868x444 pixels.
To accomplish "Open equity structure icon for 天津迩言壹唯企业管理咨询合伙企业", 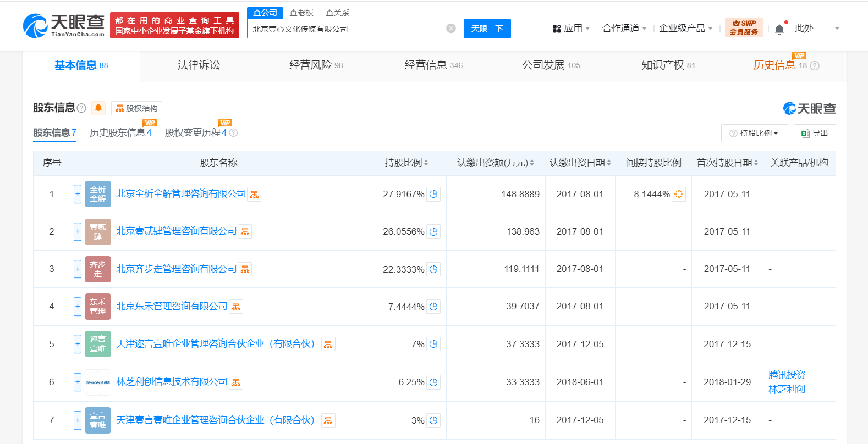I will point(328,345).
